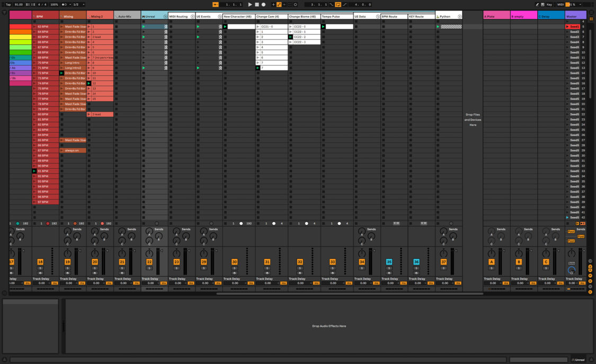
Task: Toggle the computer MIDI keyboard icon
Action: click(x=542, y=4)
